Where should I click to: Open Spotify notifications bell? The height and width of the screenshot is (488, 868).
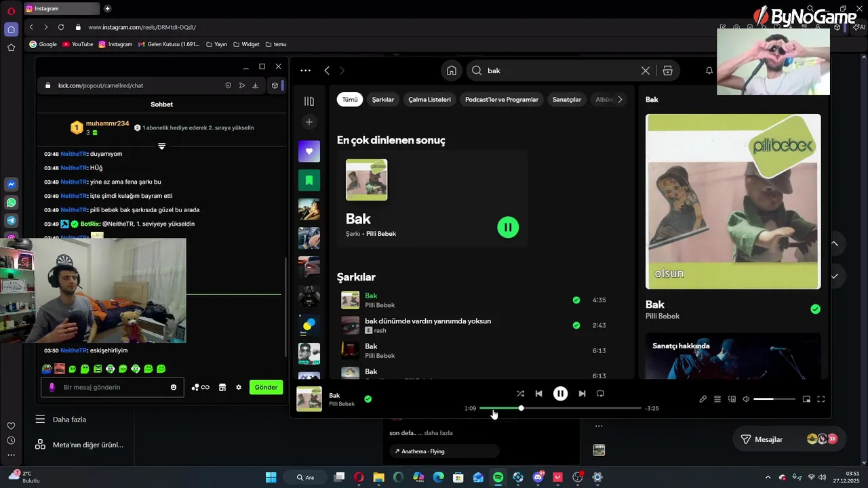point(709,70)
